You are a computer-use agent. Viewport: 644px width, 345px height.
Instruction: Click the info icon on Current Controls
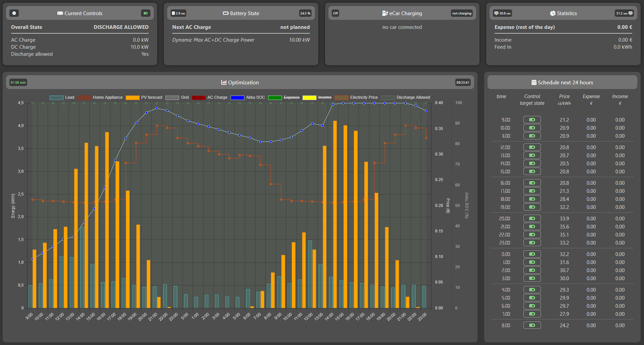point(14,13)
